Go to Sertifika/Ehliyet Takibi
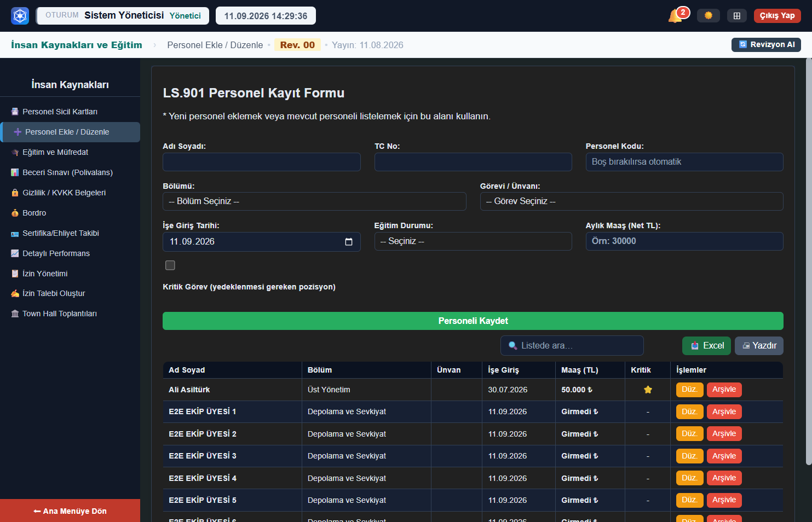812x522 pixels. pos(70,233)
